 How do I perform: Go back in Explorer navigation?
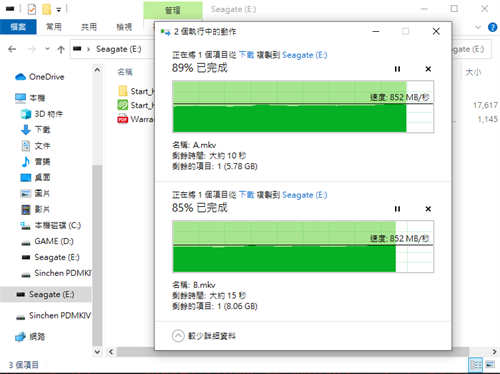click(12, 49)
